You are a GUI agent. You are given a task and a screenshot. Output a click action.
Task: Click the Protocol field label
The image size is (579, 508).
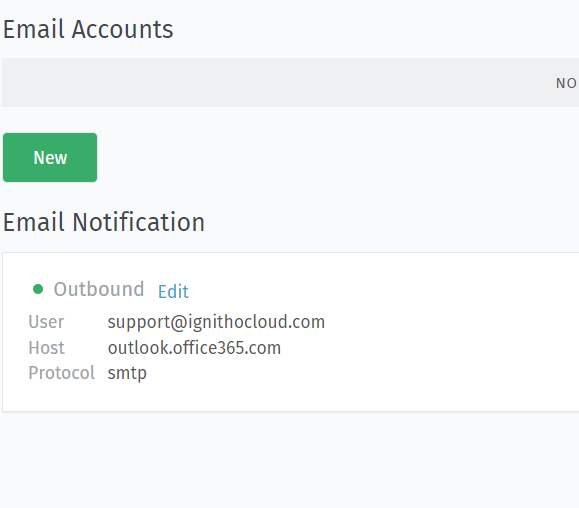tap(62, 373)
